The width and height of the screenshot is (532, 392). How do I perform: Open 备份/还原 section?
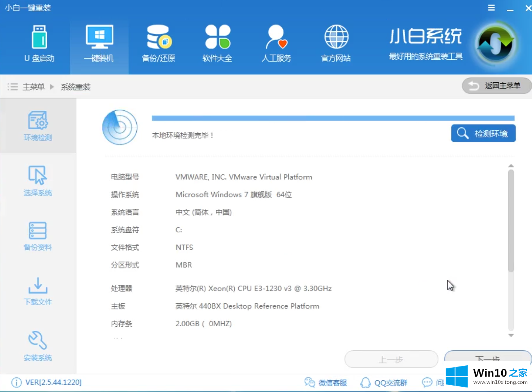(x=158, y=44)
